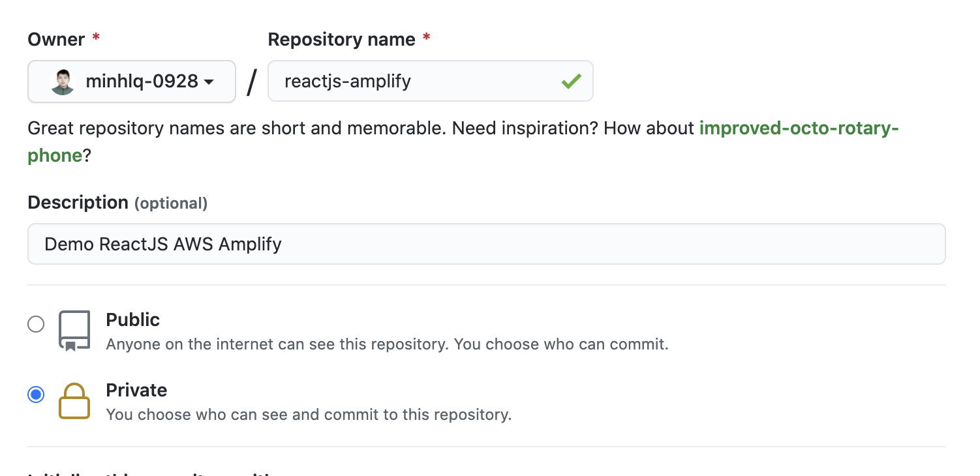
Task: Click the lock shackle of the Private icon
Action: pos(74,391)
